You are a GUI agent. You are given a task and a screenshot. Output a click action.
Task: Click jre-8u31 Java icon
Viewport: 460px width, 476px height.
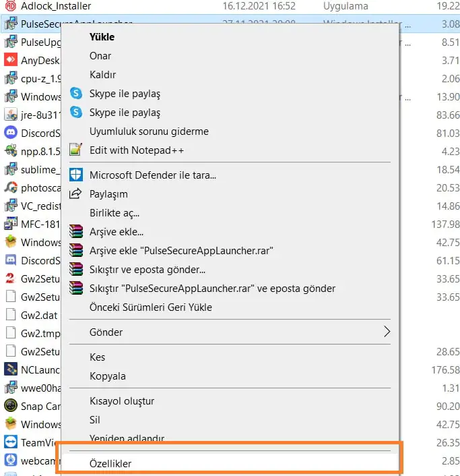tap(11, 115)
